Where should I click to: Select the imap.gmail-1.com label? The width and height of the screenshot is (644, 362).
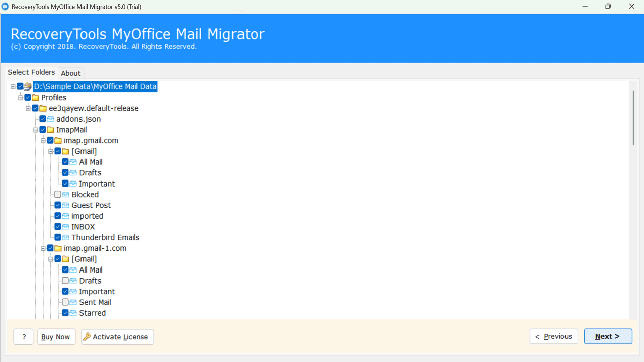pos(95,248)
